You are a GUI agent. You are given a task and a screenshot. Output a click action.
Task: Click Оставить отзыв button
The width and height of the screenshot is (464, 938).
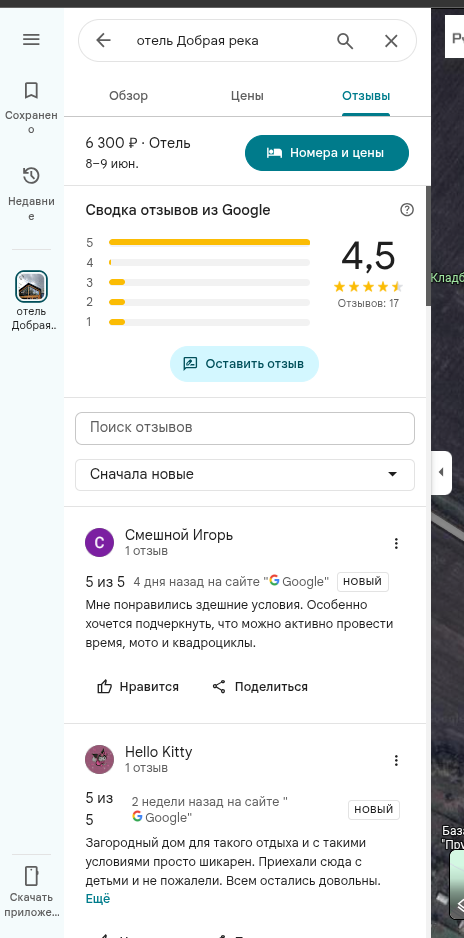(x=245, y=364)
